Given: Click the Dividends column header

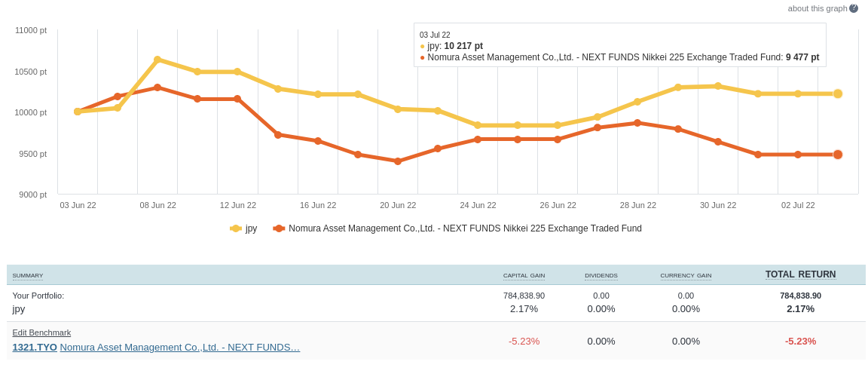Looking at the screenshot, I should (601, 276).
